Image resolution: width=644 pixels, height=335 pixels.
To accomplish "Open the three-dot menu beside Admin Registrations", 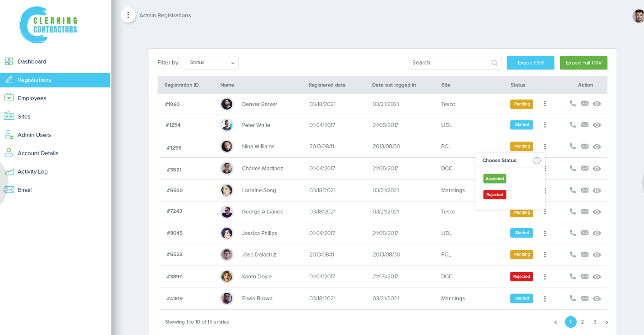I will tap(128, 15).
